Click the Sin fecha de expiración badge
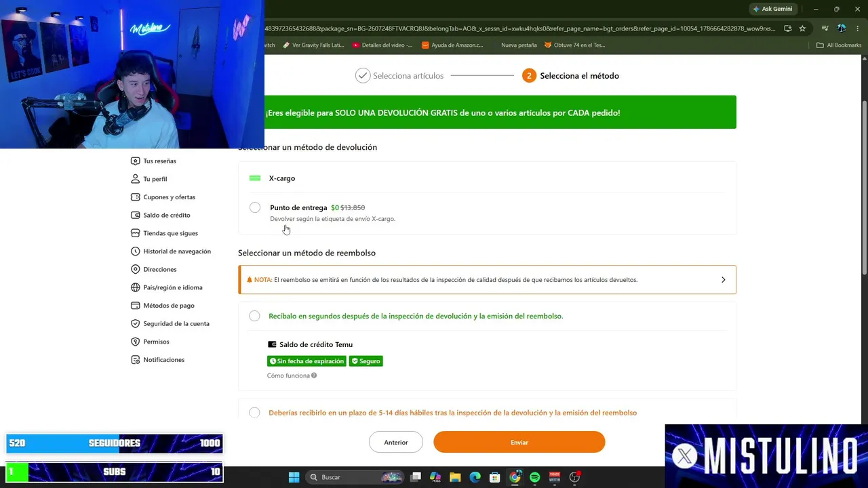This screenshot has height=488, width=868. click(307, 361)
